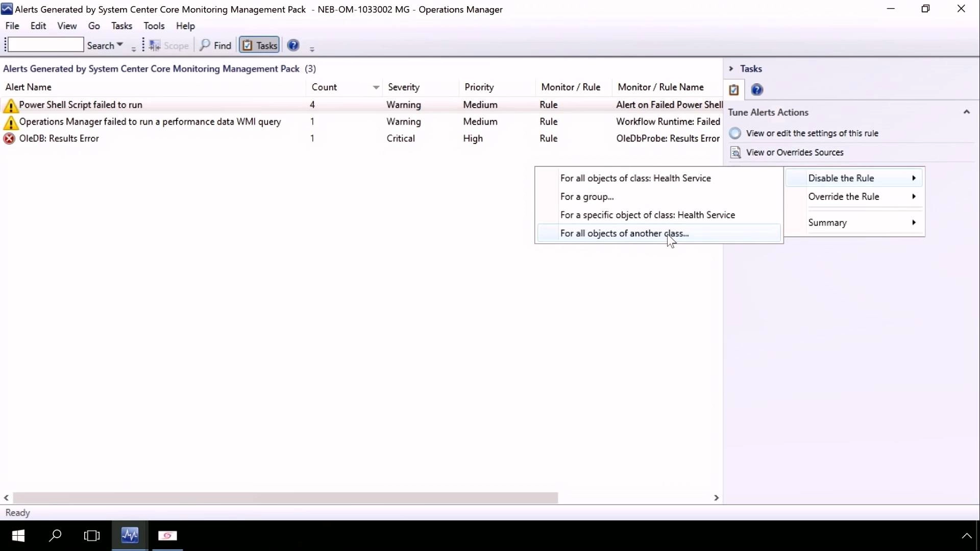Open the Help menu
Viewport: 980px width, 551px height.
coord(185,26)
